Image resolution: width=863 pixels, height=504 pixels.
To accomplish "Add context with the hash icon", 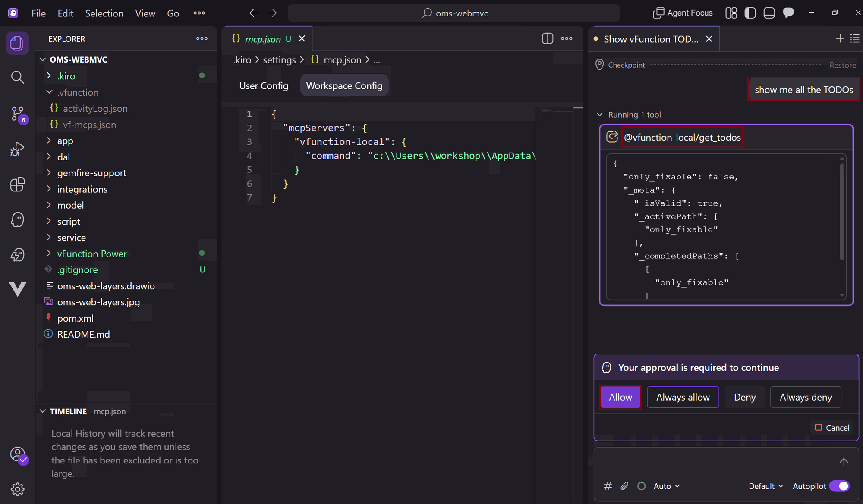I will click(608, 486).
